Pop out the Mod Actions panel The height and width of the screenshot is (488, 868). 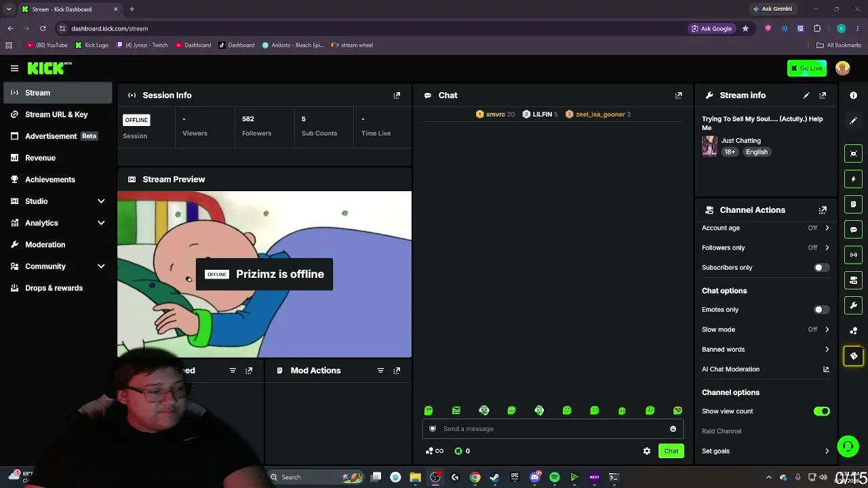click(397, 371)
